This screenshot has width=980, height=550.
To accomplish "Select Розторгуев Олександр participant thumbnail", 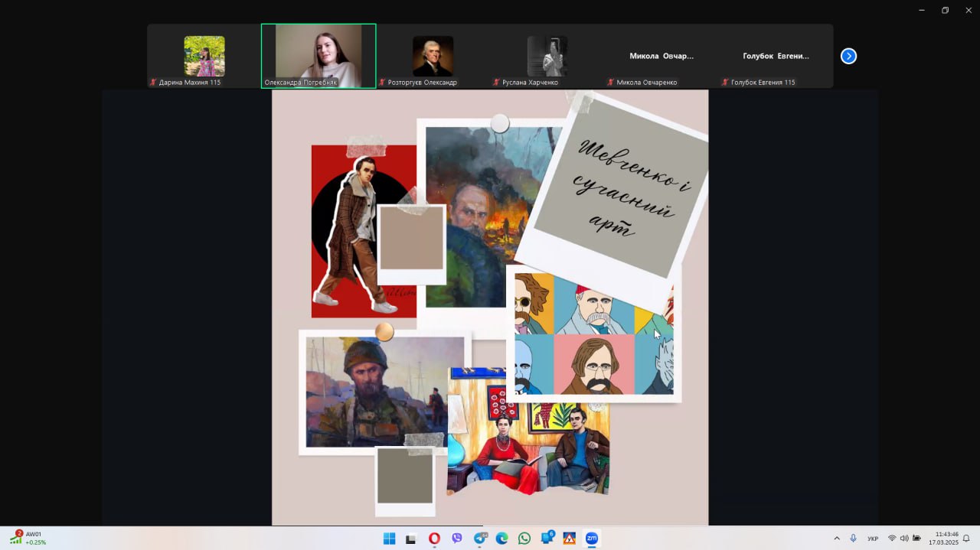I will [433, 56].
